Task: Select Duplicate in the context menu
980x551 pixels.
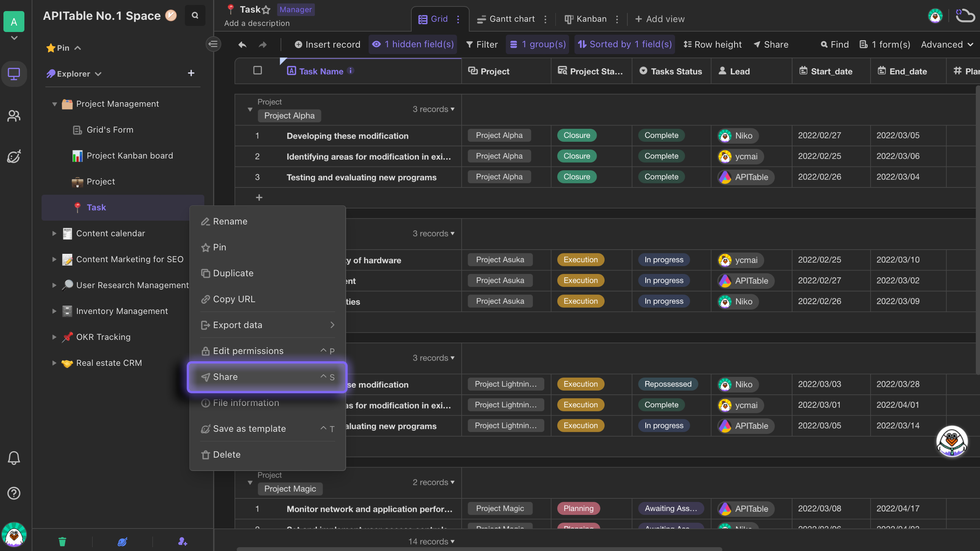Action: click(x=268, y=273)
